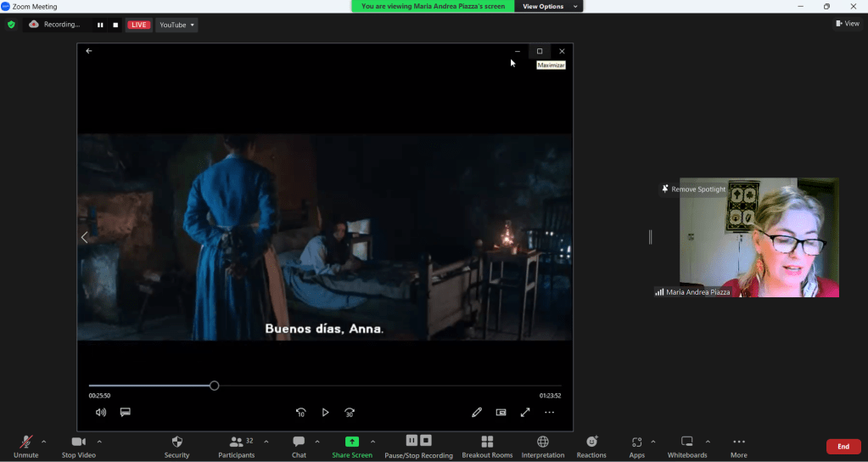Click Remove Spotlight on the video tile

coord(693,189)
